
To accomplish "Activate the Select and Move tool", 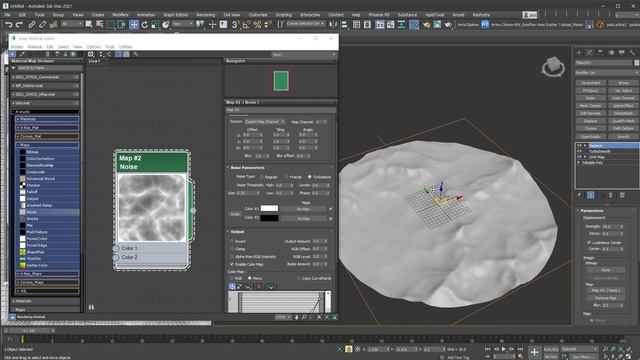I will (x=134, y=25).
